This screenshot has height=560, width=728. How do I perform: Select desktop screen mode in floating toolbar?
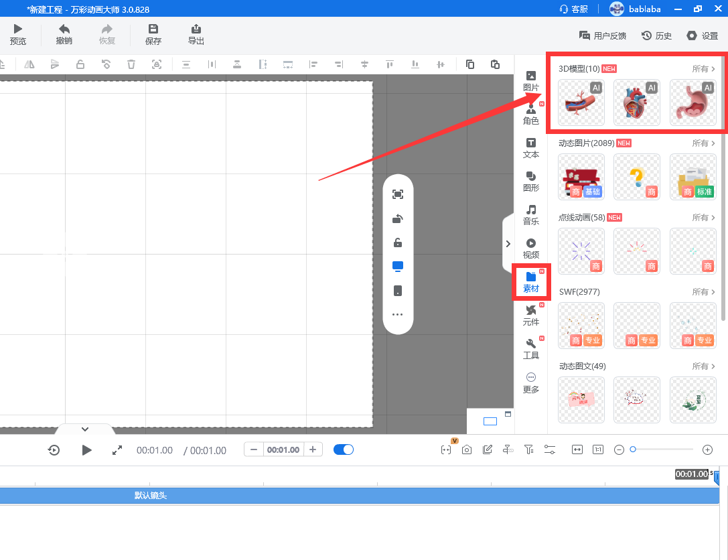(398, 267)
